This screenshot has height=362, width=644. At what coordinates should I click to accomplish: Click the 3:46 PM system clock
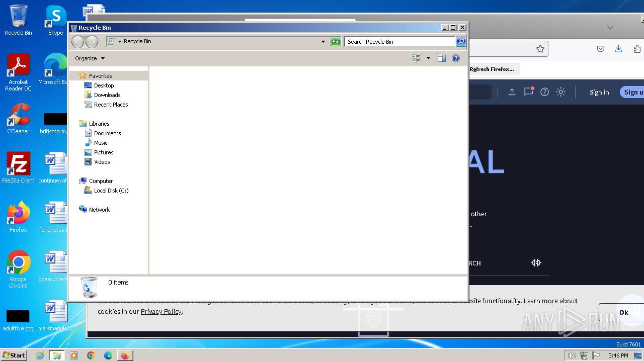(x=618, y=355)
